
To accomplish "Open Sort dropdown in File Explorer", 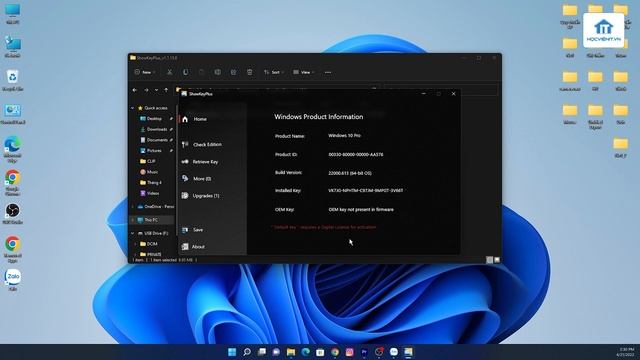I will (274, 72).
